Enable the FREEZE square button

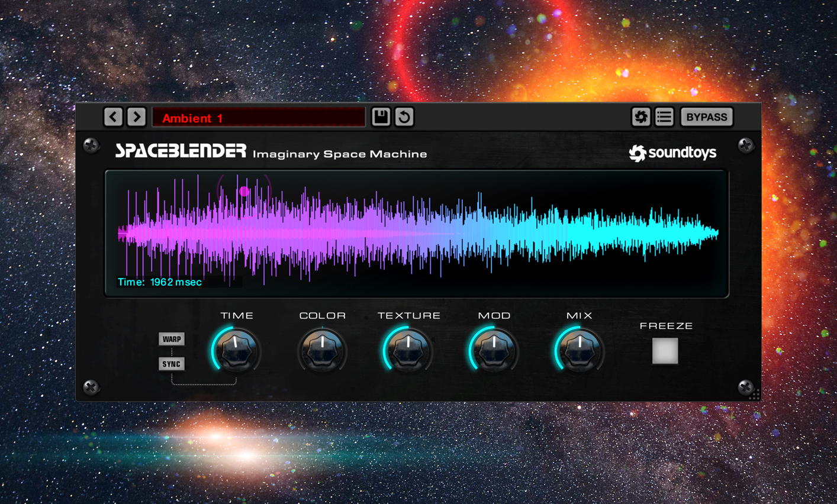pos(665,351)
